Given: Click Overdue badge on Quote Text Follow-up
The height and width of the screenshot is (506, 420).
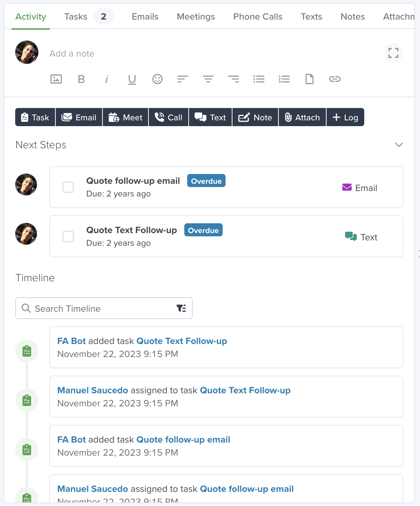Looking at the screenshot, I should [x=203, y=230].
